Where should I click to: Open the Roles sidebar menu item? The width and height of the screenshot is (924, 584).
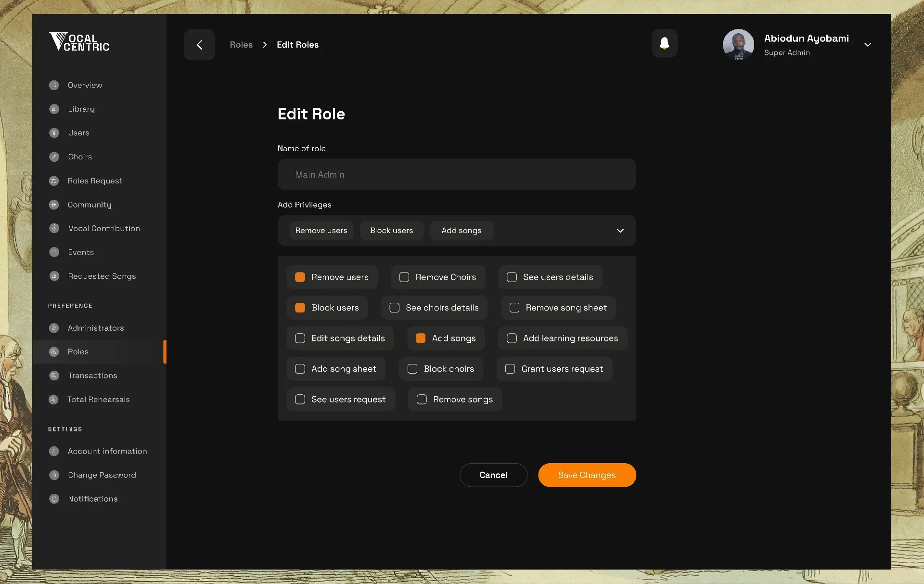click(x=99, y=351)
